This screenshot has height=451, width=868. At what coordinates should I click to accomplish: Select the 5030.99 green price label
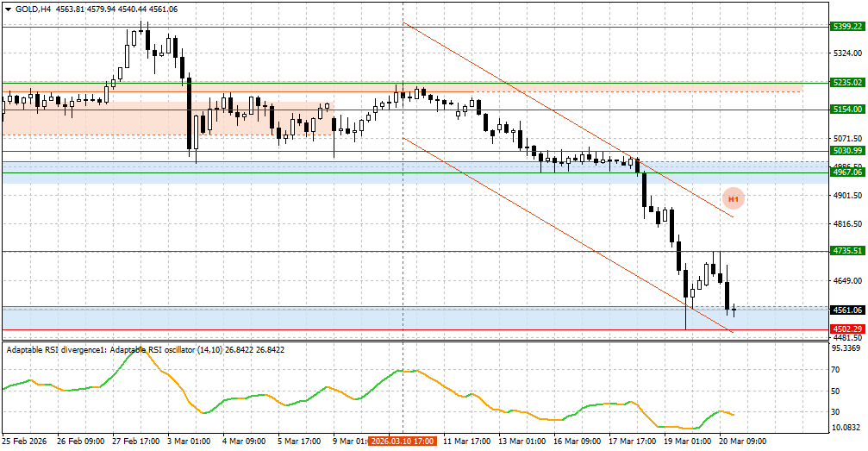[x=847, y=151]
